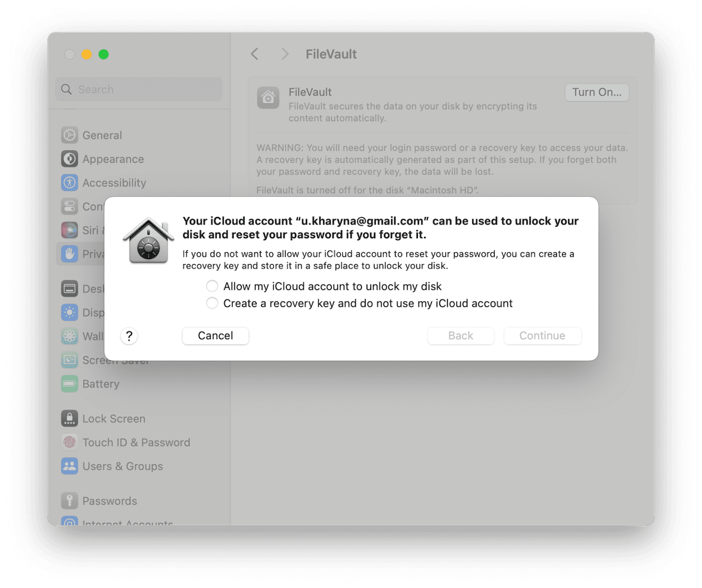The height and width of the screenshot is (588, 702).
Task: Click the Control Center toggles icon
Action: (x=69, y=207)
